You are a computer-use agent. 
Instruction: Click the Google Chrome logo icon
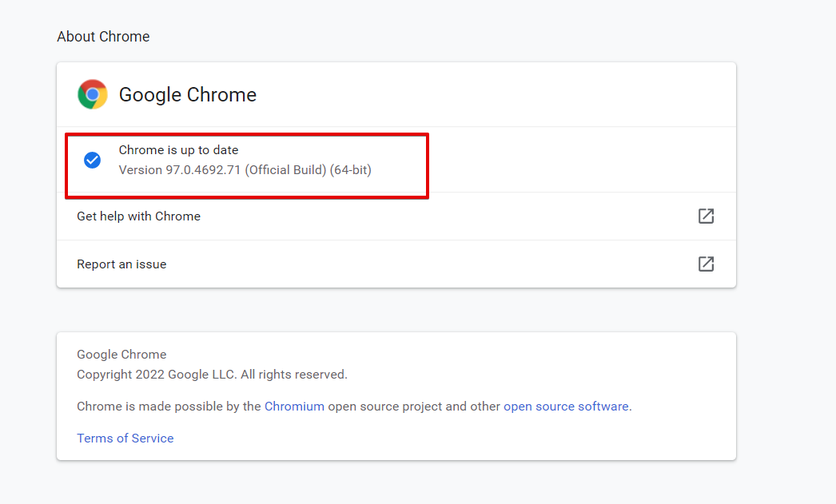pos(92,94)
